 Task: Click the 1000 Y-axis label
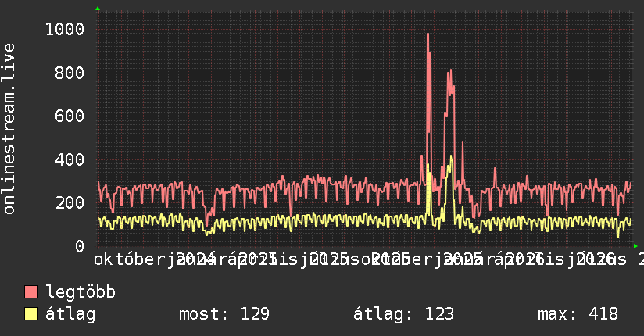point(65,29)
